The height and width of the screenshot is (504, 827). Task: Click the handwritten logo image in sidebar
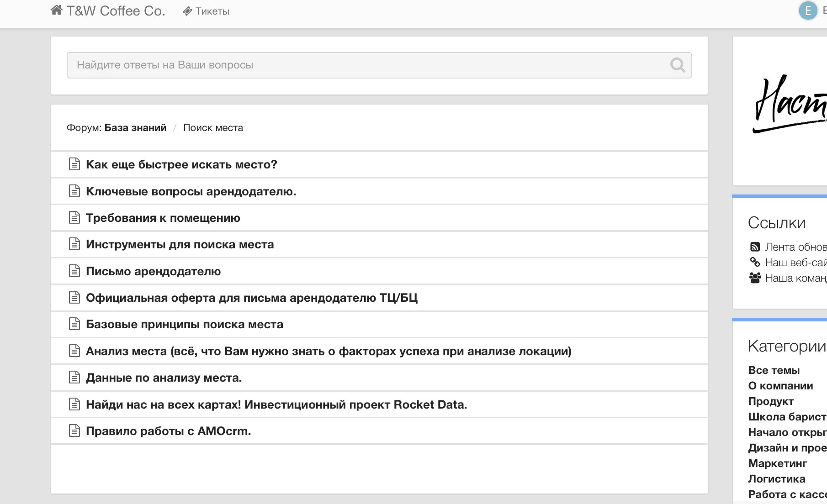[x=790, y=104]
